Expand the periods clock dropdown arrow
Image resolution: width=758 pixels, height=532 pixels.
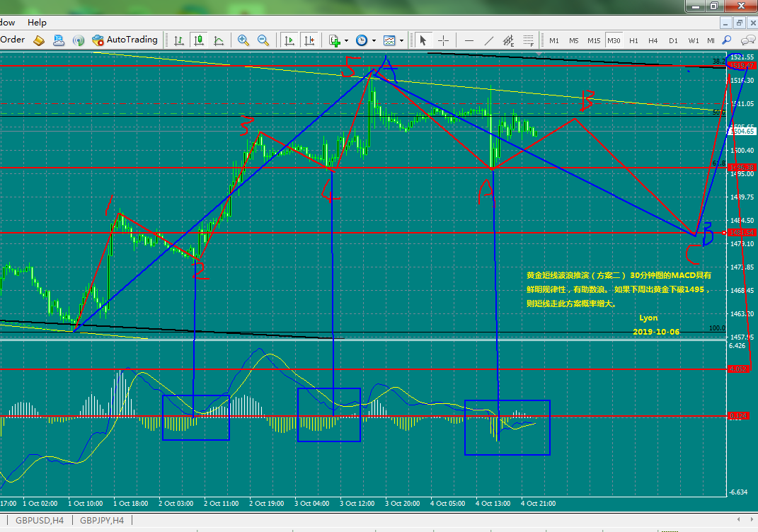pyautogui.click(x=374, y=40)
